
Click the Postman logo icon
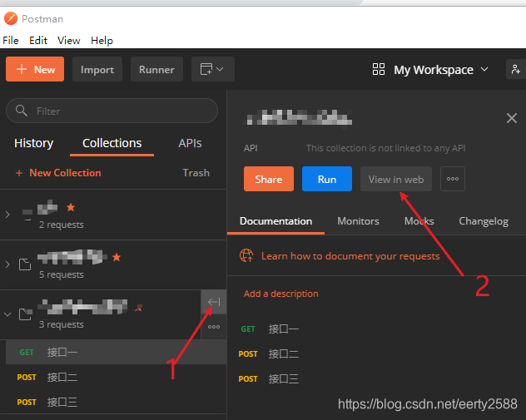click(11, 18)
